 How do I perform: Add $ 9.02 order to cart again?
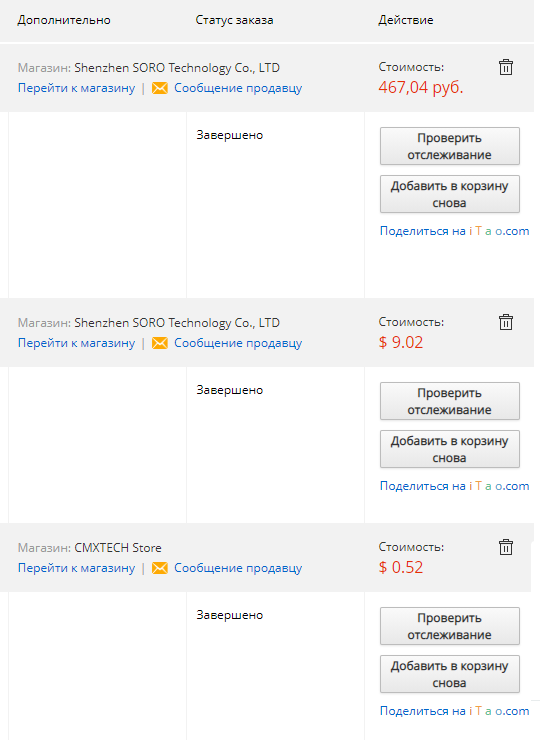449,449
